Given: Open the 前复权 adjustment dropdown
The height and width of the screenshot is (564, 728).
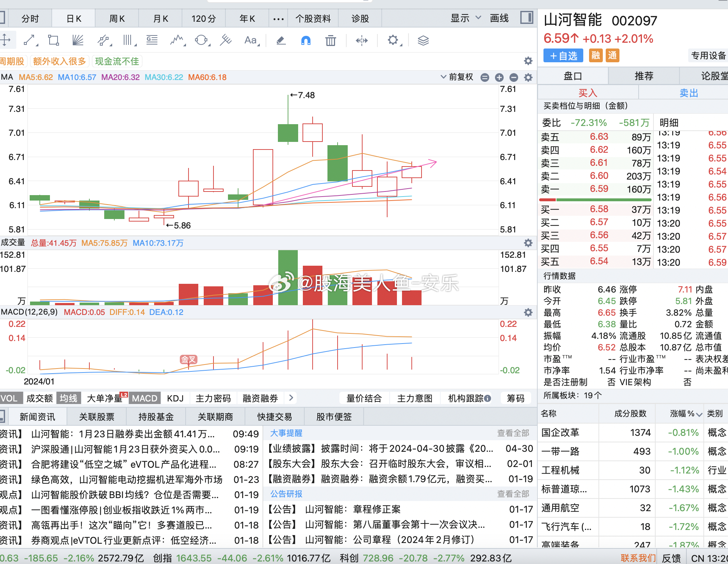Looking at the screenshot, I should [457, 77].
